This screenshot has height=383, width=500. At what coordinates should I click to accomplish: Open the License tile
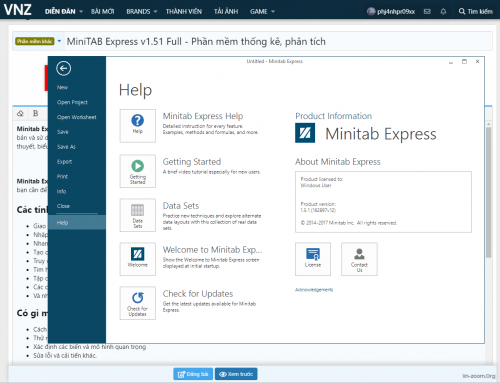point(313,259)
